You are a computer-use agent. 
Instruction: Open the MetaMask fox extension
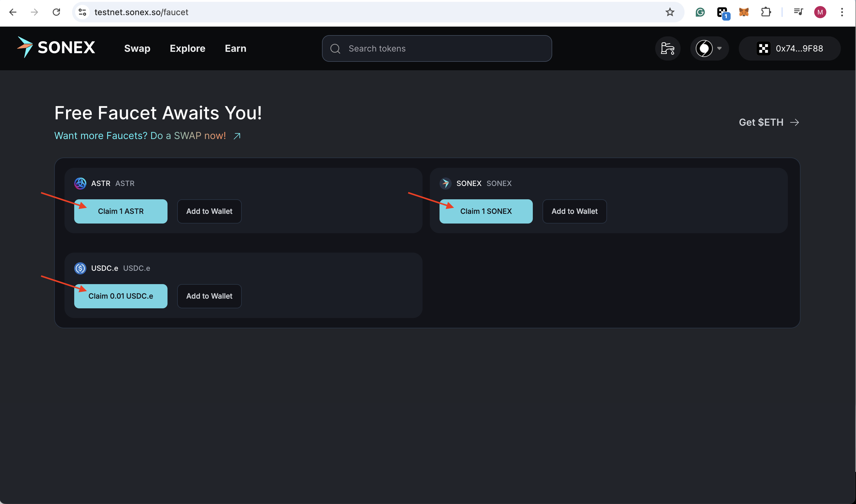pos(744,12)
